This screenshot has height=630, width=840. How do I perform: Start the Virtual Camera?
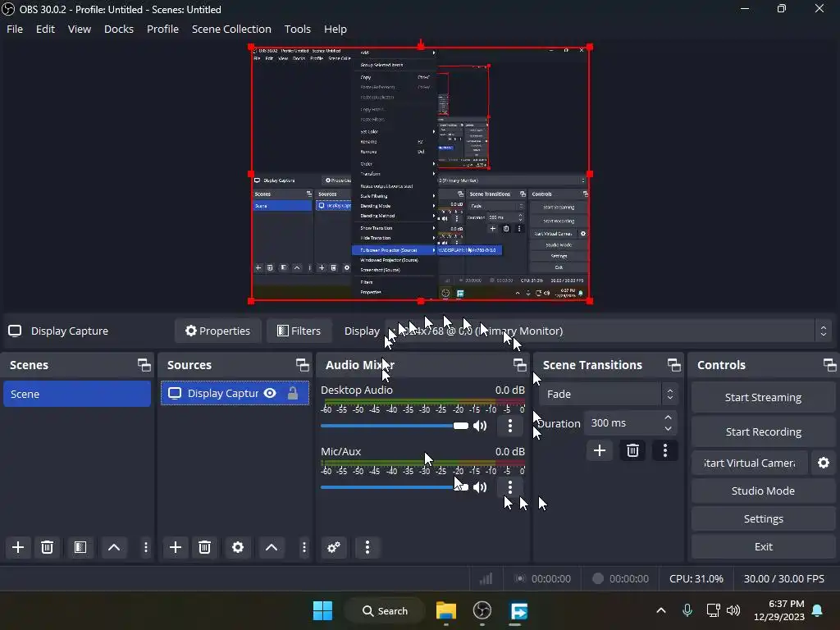750,463
